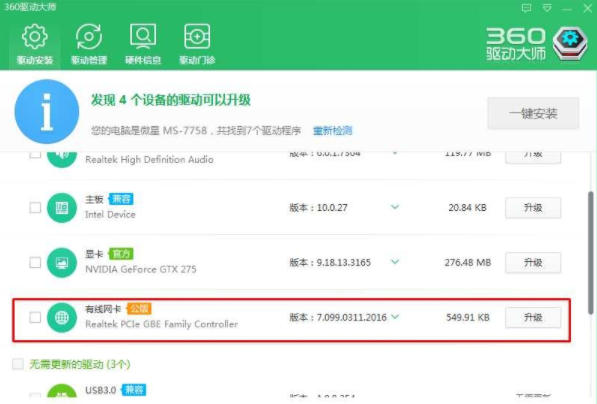The width and height of the screenshot is (597, 404).
Task: Click the USB3.0 row label
Action: (x=101, y=390)
